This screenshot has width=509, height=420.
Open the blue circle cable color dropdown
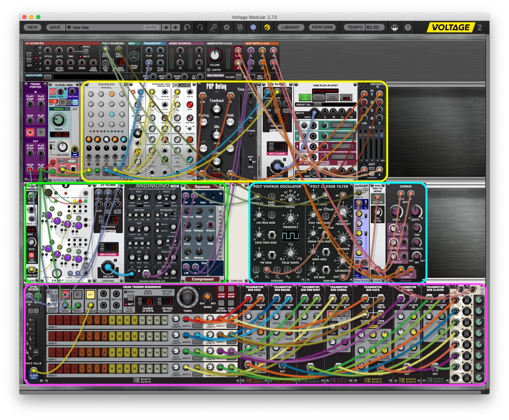(x=253, y=27)
